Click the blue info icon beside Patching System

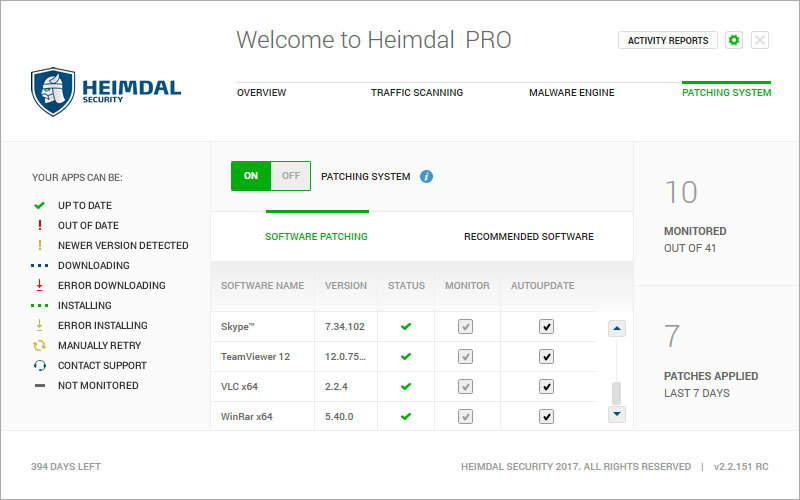[426, 177]
